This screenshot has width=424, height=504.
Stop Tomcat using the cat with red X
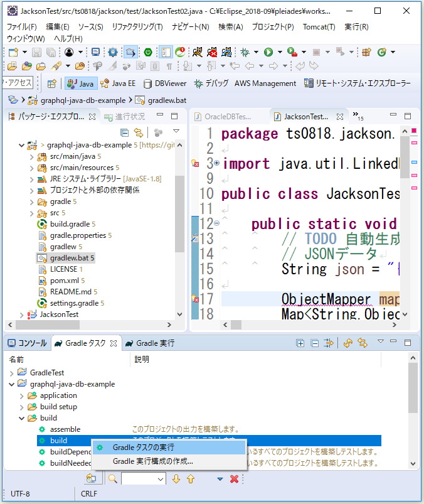[x=212, y=52]
